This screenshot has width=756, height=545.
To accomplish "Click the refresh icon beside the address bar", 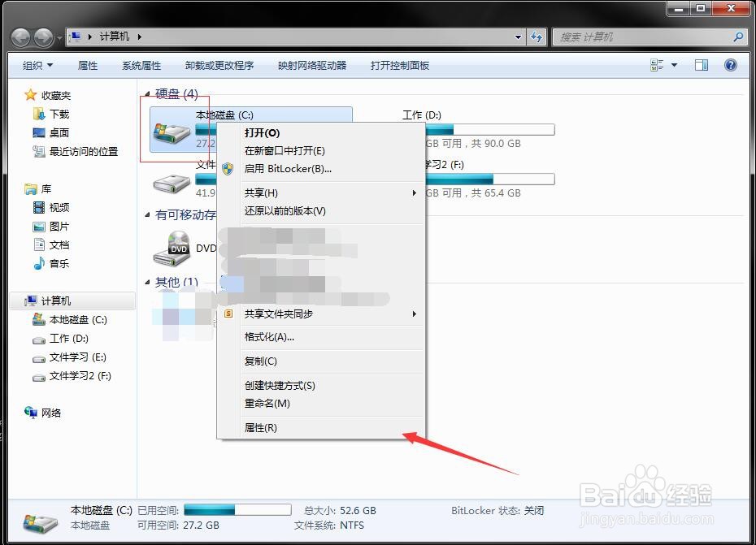I will click(x=536, y=37).
